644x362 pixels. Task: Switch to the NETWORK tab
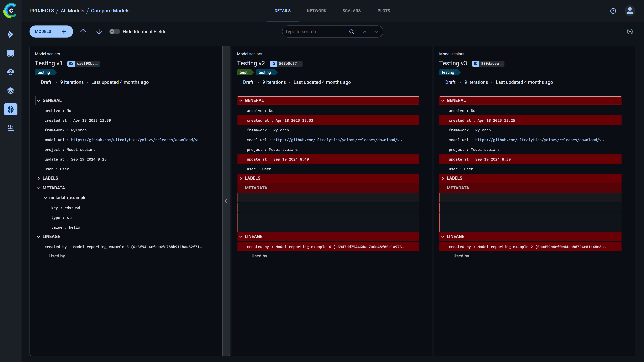pos(316,11)
